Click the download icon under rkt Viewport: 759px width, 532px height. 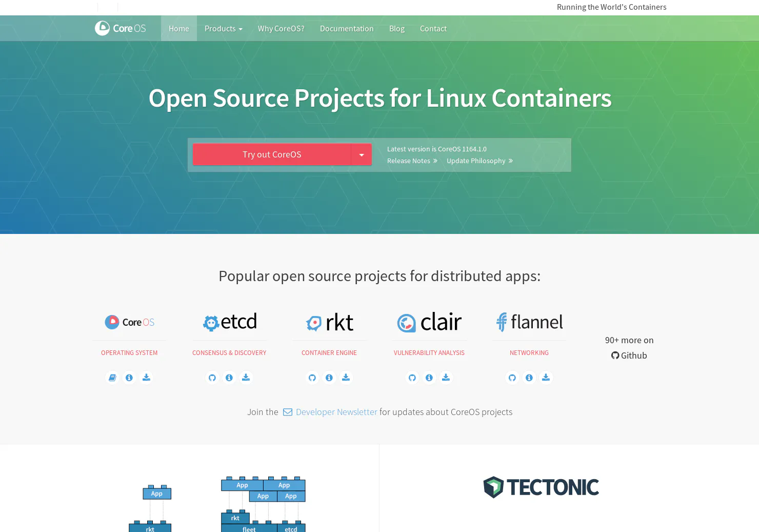(346, 378)
